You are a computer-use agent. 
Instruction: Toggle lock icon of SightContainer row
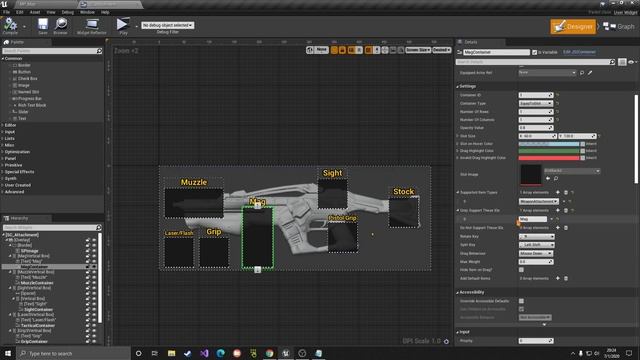click(x=87, y=309)
